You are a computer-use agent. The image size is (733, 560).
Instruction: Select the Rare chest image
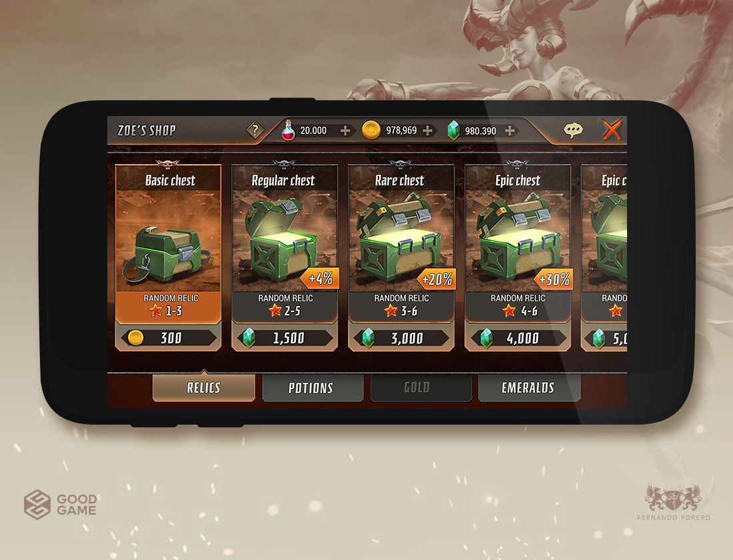(x=401, y=241)
